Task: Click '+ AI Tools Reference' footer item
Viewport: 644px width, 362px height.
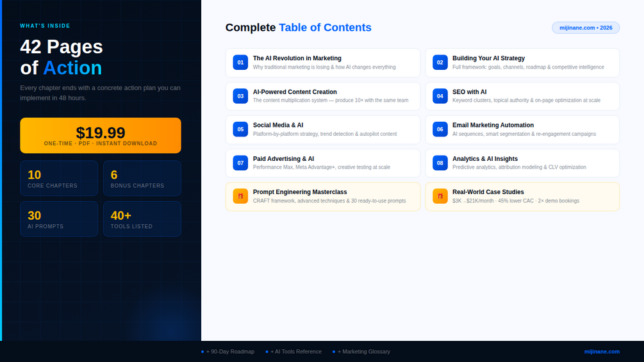Action: (x=293, y=352)
